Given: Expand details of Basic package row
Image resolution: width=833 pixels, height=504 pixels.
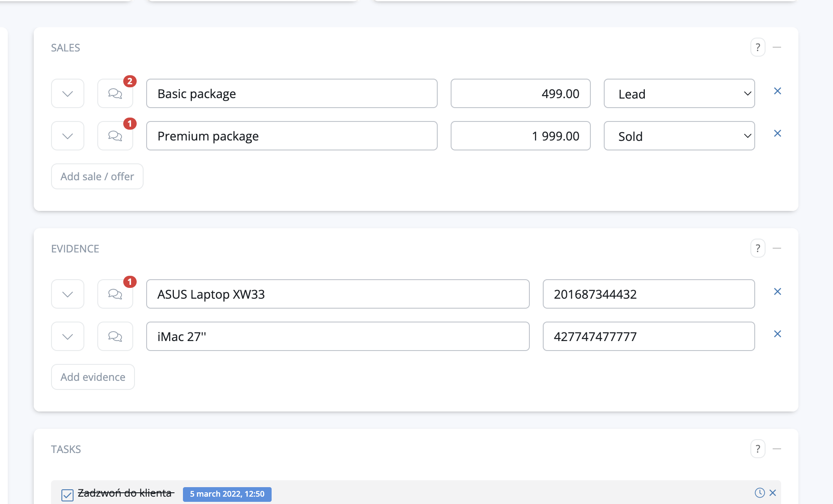Looking at the screenshot, I should [67, 93].
